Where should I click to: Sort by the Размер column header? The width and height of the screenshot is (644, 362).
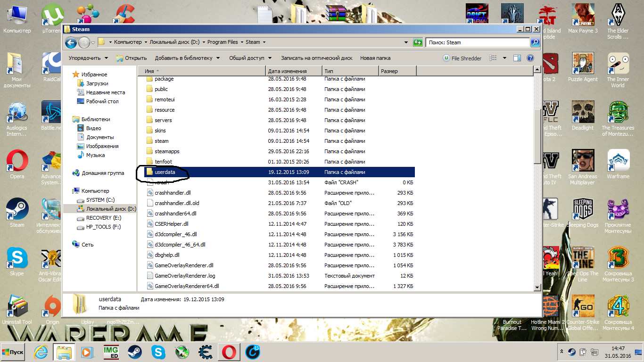pyautogui.click(x=397, y=71)
